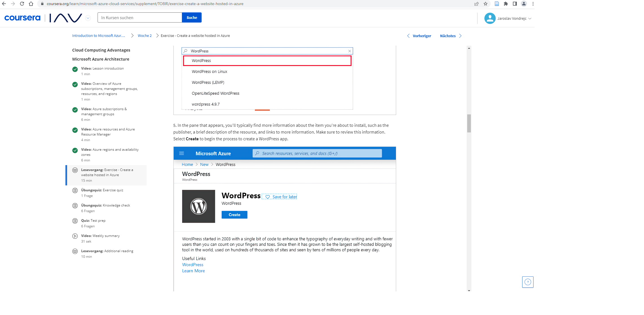Select 'WordPress' search suggestion
The width and height of the screenshot is (644, 315).
(267, 61)
